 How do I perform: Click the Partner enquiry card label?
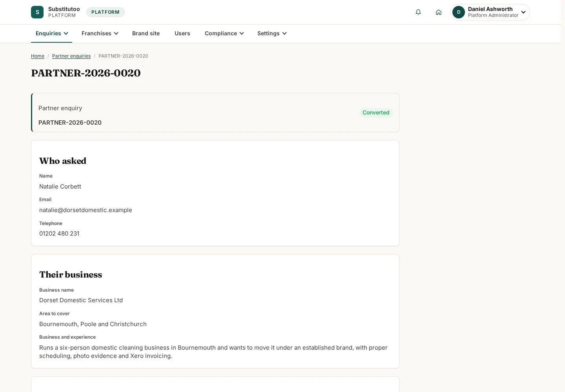coord(60,108)
